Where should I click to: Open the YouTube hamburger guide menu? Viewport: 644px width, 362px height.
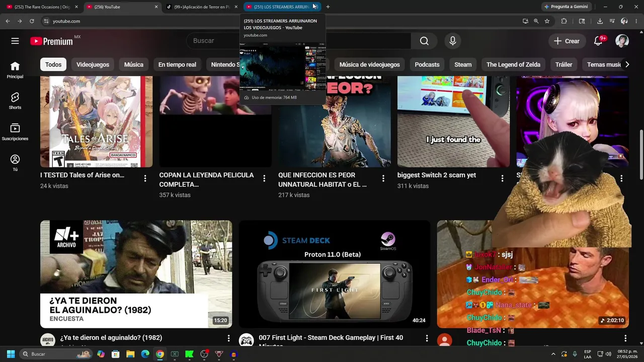click(x=15, y=41)
